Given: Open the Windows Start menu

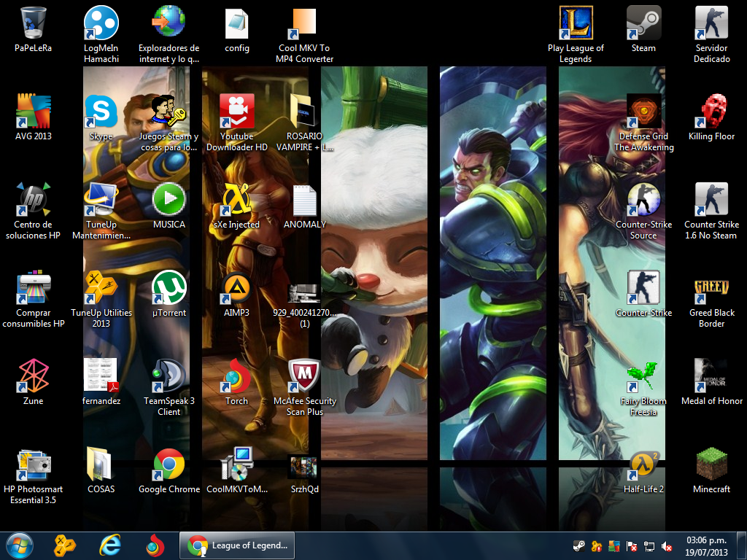Looking at the screenshot, I should 20,545.
